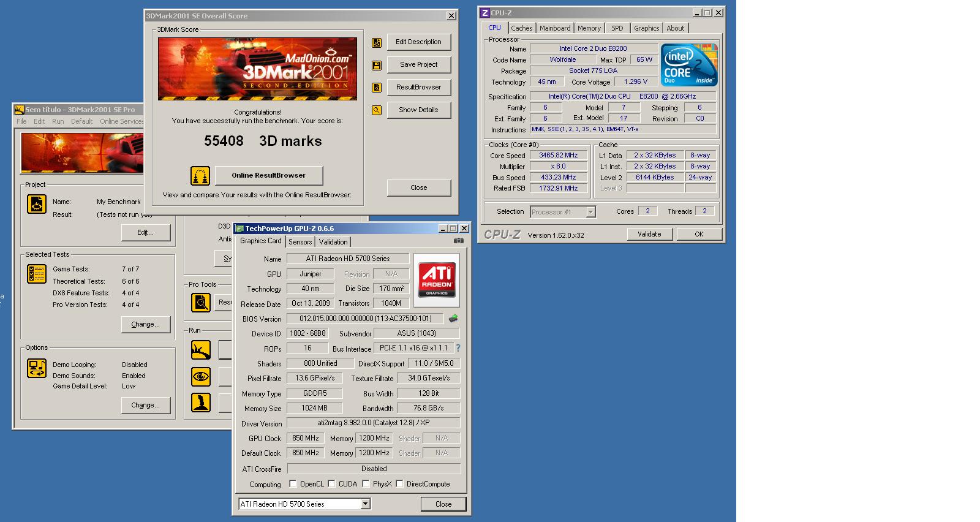The image size is (980, 522).
Task: Open the Default menu in 3DMark2001
Action: 81,121
